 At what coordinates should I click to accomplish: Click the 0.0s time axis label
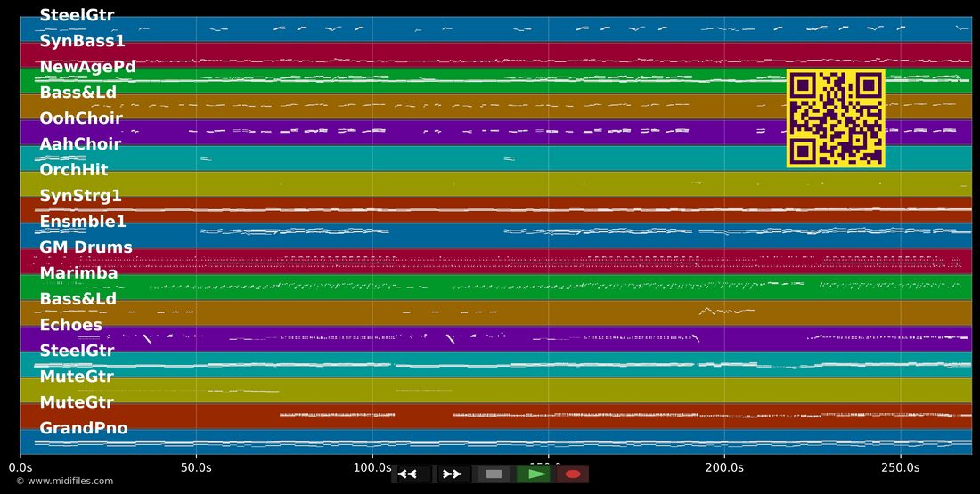(x=20, y=467)
